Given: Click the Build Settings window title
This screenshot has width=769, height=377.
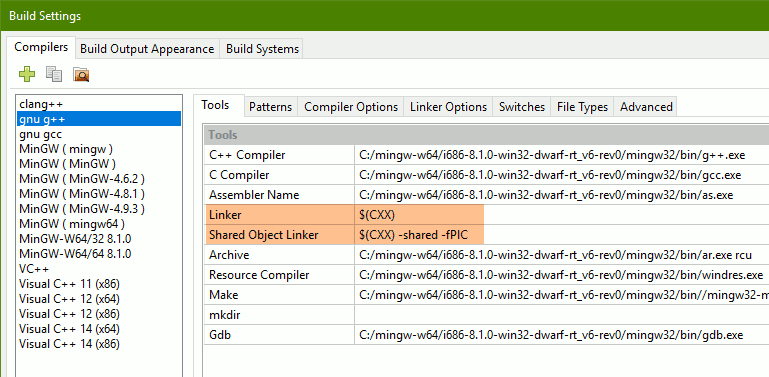Looking at the screenshot, I should tap(45, 16).
